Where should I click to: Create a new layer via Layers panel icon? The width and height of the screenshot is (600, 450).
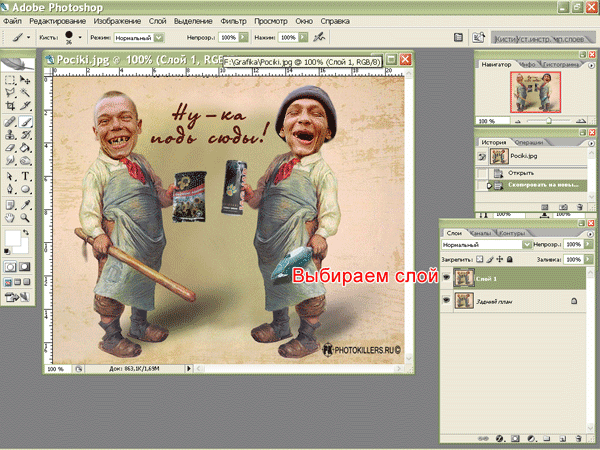click(x=562, y=439)
